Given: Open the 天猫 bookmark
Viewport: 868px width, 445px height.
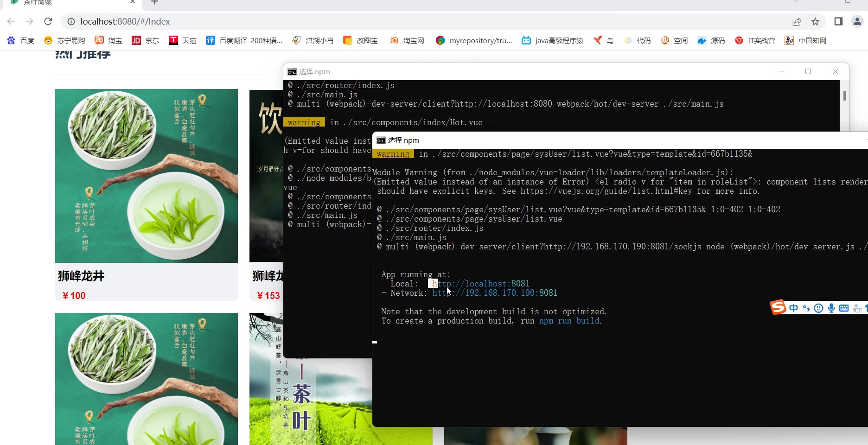Looking at the screenshot, I should pos(183,40).
